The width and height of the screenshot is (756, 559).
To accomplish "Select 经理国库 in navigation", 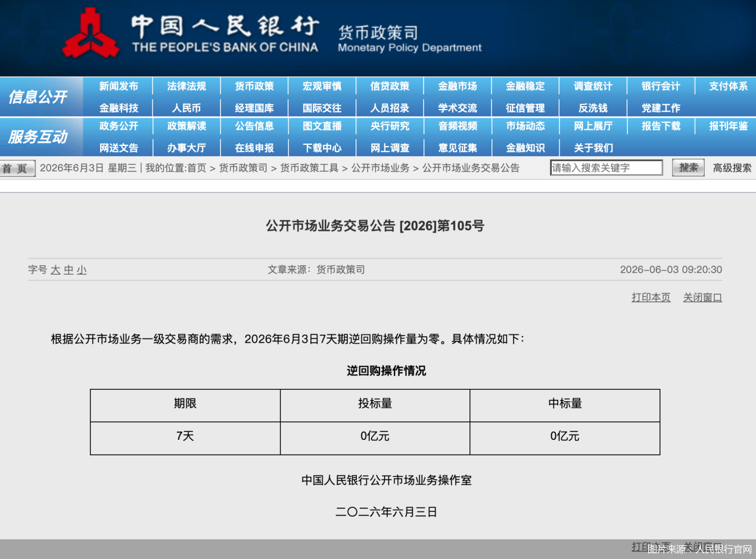I will tap(254, 108).
